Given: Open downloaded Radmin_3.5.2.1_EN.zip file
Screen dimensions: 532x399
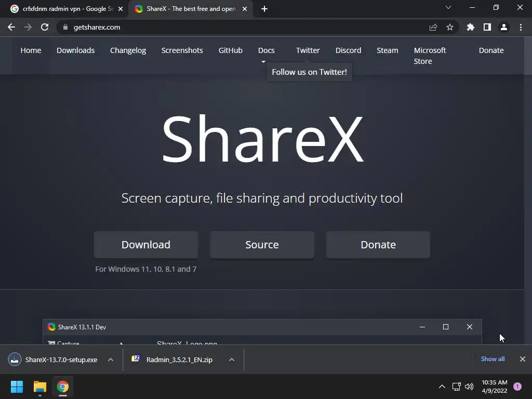Looking at the screenshot, I should pos(173,360).
